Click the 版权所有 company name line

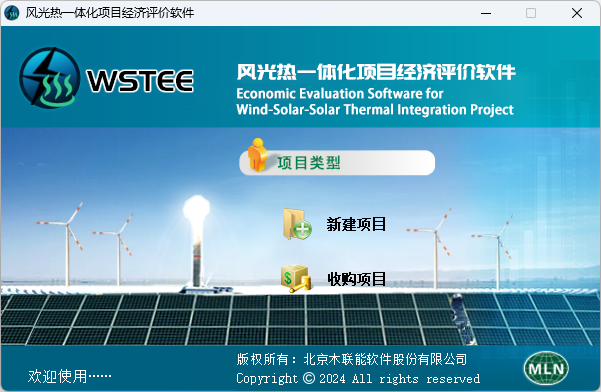click(351, 359)
